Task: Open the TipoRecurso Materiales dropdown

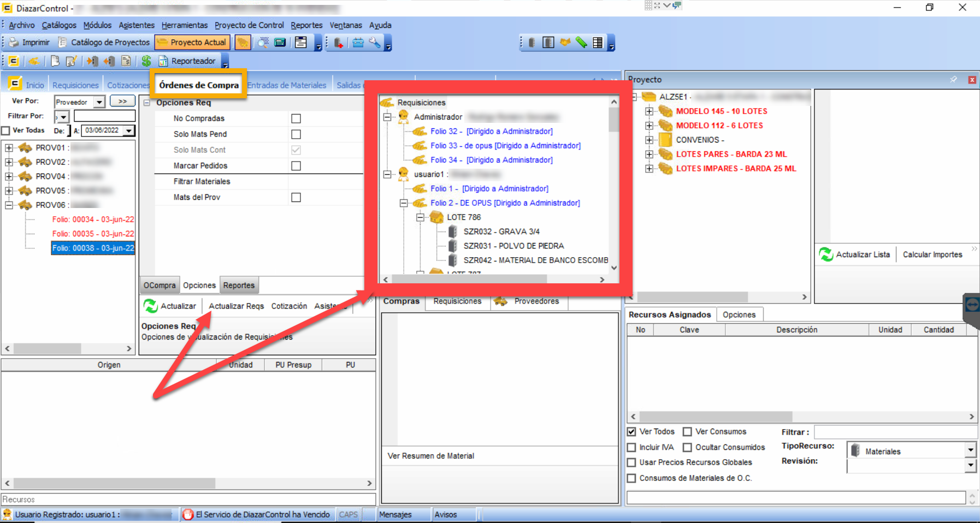Action: tap(970, 450)
